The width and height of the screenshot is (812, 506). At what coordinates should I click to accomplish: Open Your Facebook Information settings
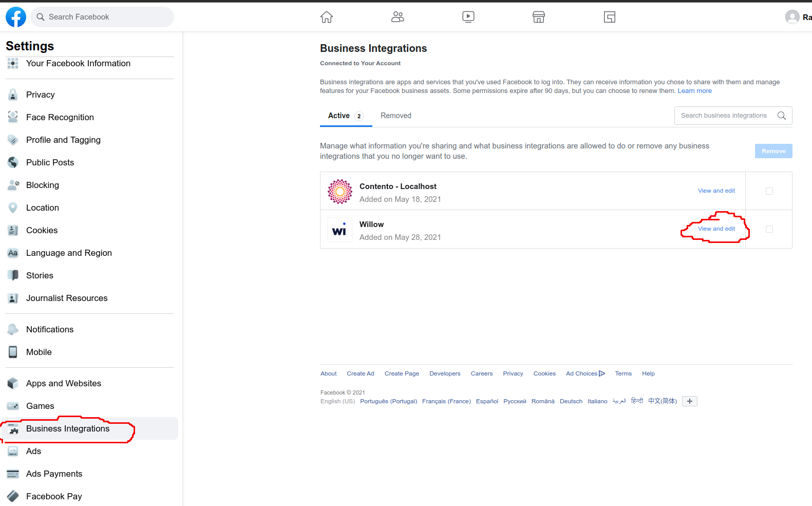coord(90,63)
